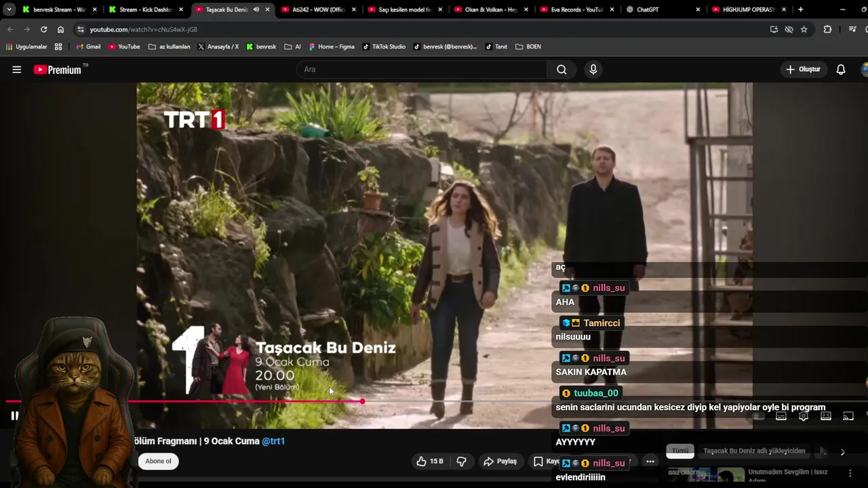868x488 pixels.
Task: Start voice search with the microphone icon
Action: coord(593,69)
